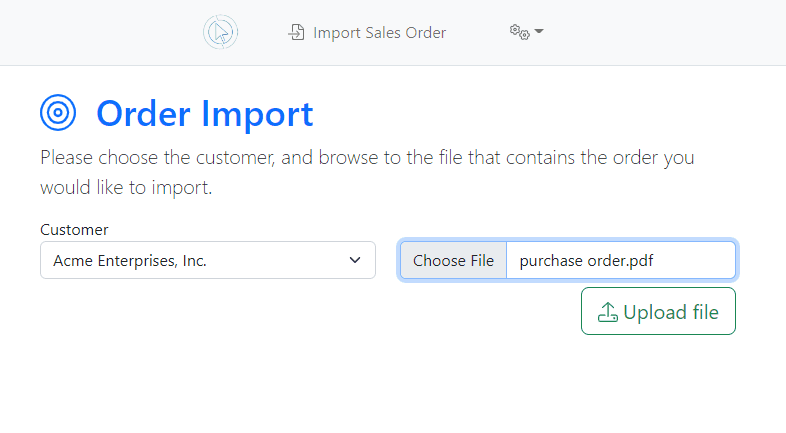The image size is (786, 433).
Task: Click the word Import in blue heading
Action: [257, 115]
